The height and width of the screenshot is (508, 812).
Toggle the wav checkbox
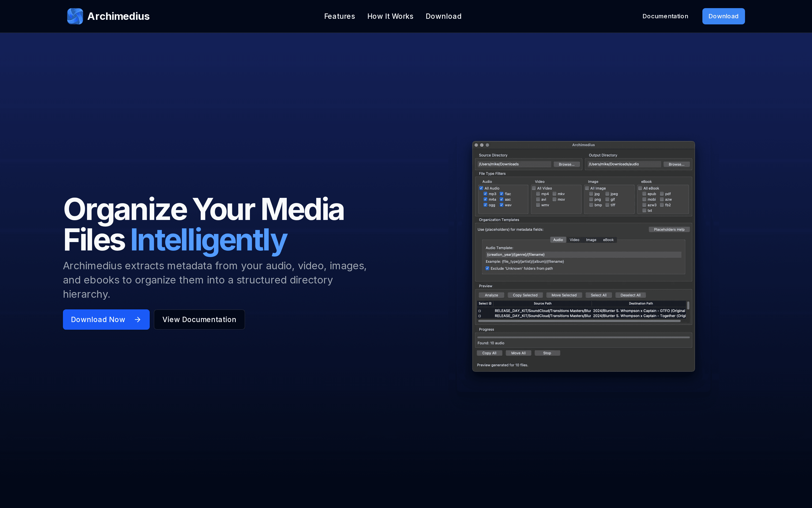click(501, 205)
